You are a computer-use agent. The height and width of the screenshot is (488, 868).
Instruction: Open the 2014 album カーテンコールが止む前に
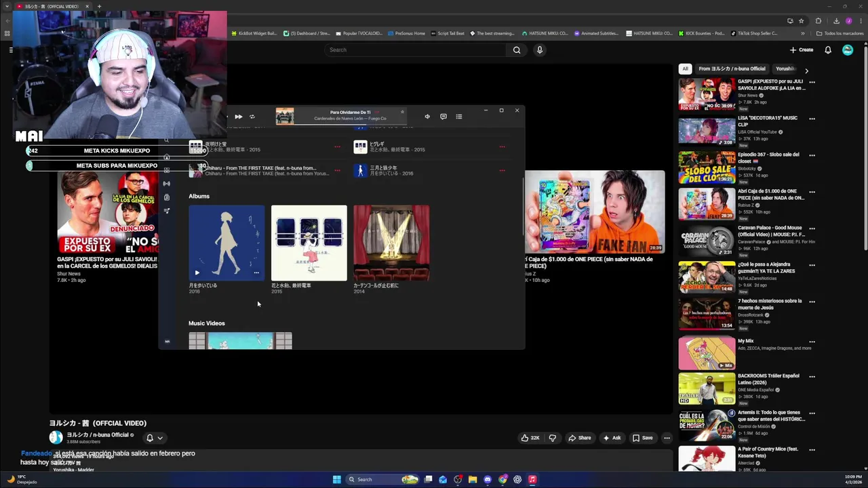click(391, 243)
